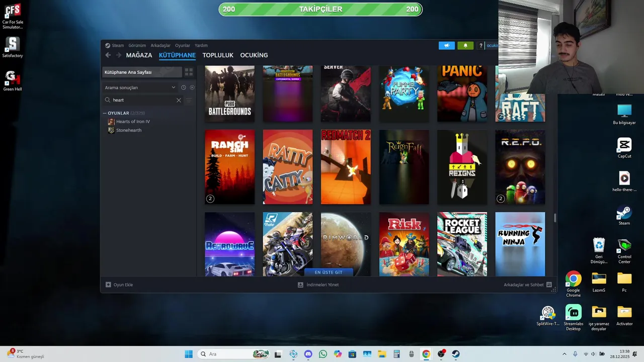The height and width of the screenshot is (362, 644).
Task: Click the Oyun Ekle plus icon
Action: 108,285
